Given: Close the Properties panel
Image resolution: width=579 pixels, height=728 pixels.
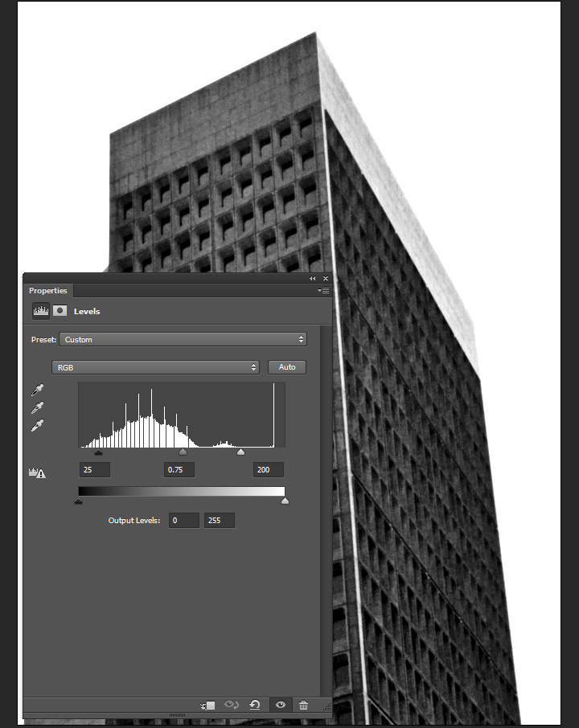Looking at the screenshot, I should coord(325,278).
